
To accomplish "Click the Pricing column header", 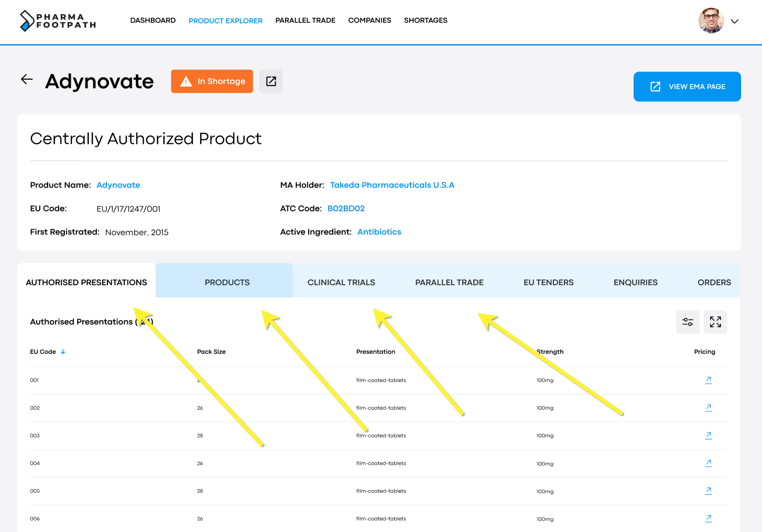I will point(704,352).
